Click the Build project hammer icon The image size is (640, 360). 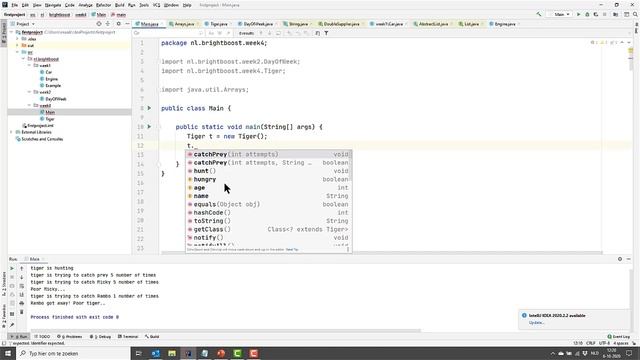pos(539,14)
